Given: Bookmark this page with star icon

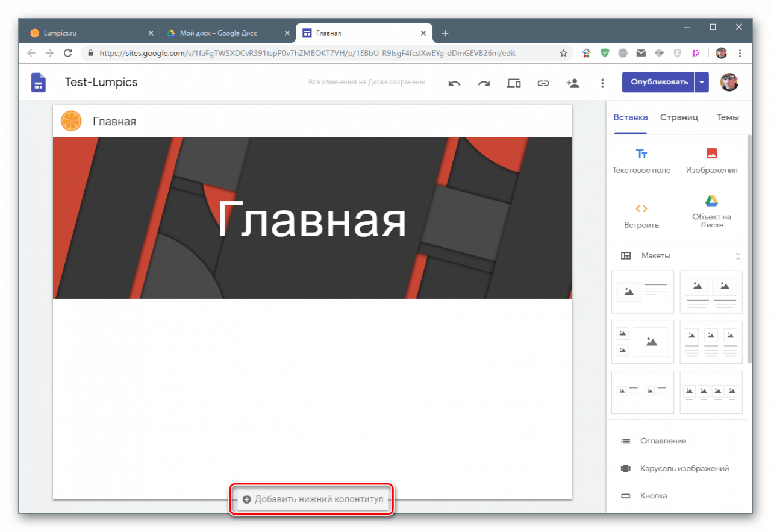Looking at the screenshot, I should point(563,53).
